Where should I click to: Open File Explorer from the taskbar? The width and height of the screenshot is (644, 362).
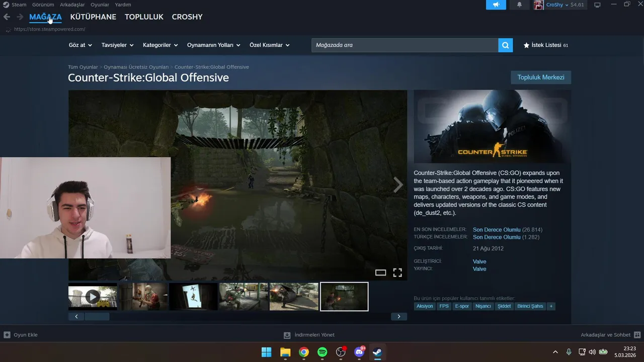pos(285,352)
